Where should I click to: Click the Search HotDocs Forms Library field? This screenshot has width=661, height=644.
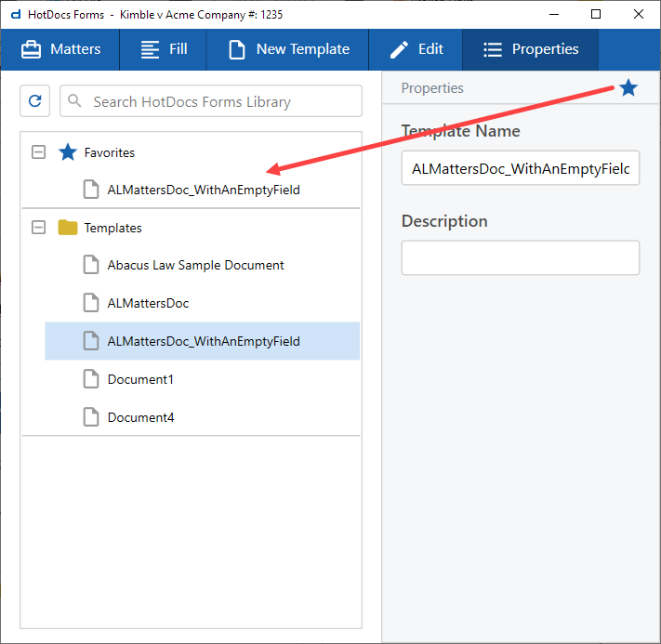(211, 101)
